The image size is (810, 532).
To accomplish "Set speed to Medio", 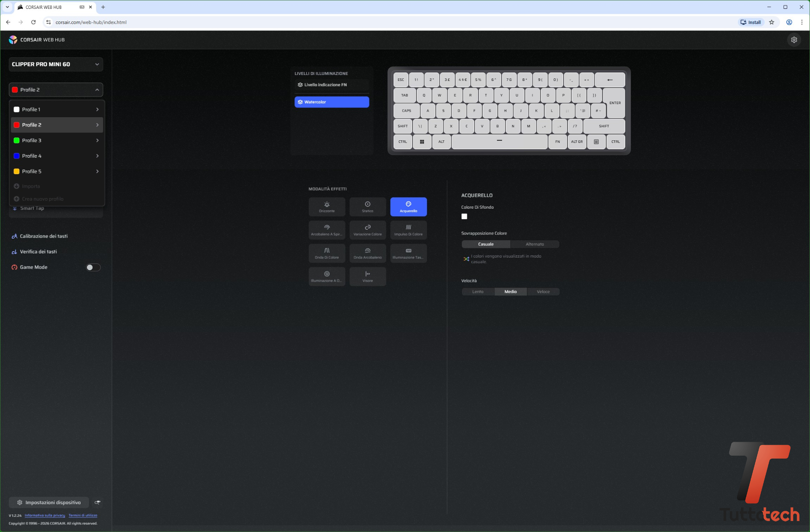I will (510, 292).
